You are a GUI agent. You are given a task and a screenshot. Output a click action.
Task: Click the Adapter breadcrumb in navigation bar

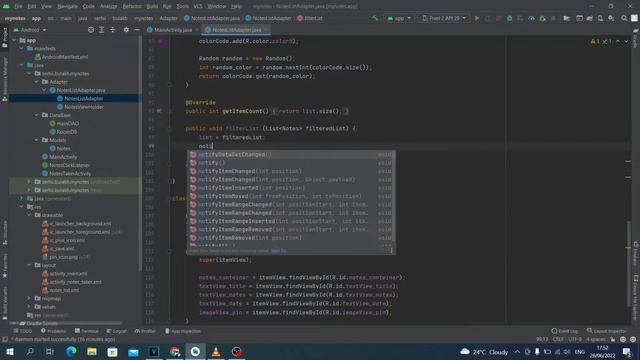[169, 18]
